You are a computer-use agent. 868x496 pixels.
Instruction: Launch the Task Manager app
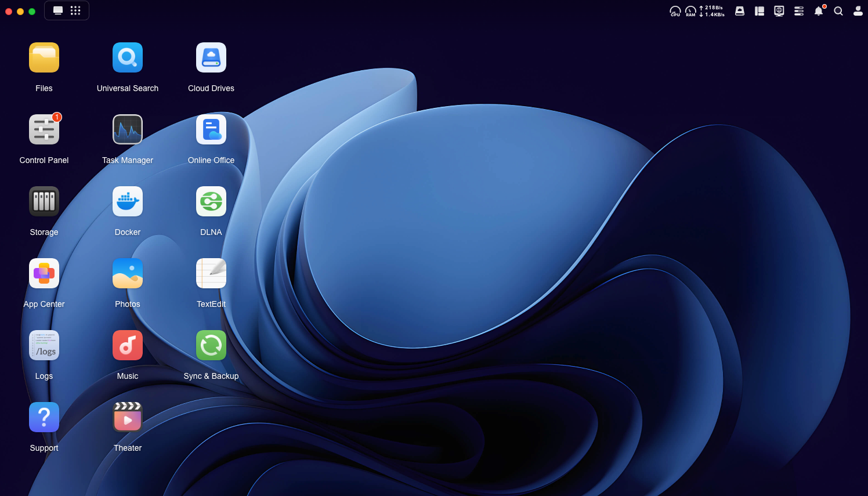pos(128,130)
